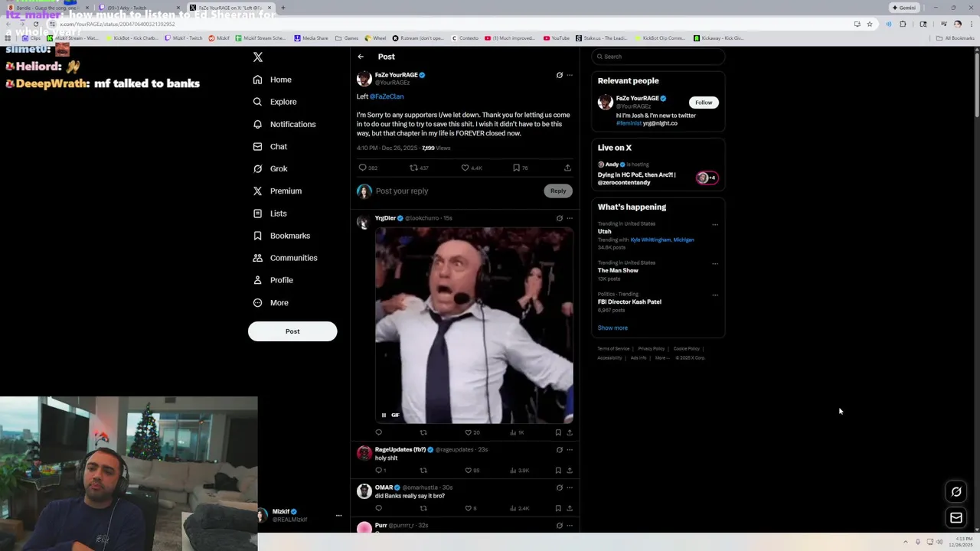The height and width of the screenshot is (551, 980).
Task: Open more options for Utah trend
Action: tap(715, 225)
